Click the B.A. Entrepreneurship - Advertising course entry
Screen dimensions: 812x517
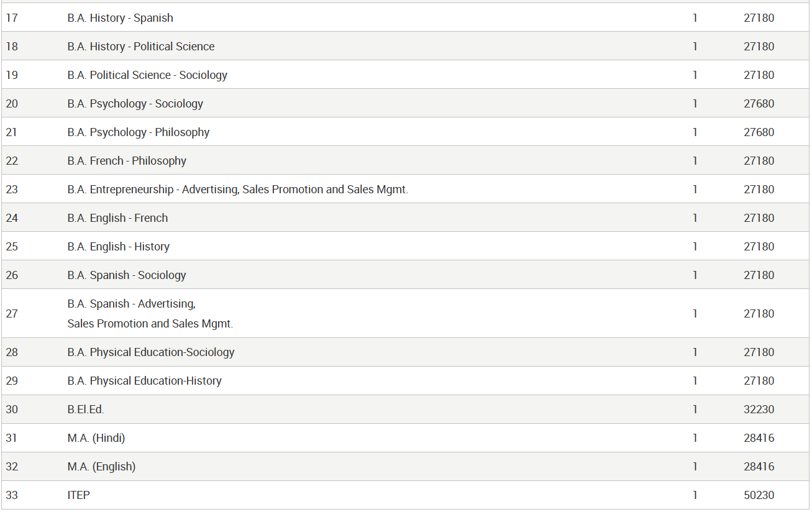coord(237,190)
